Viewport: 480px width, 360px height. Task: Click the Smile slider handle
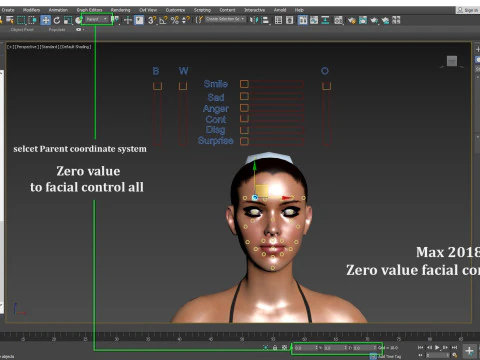(244, 84)
